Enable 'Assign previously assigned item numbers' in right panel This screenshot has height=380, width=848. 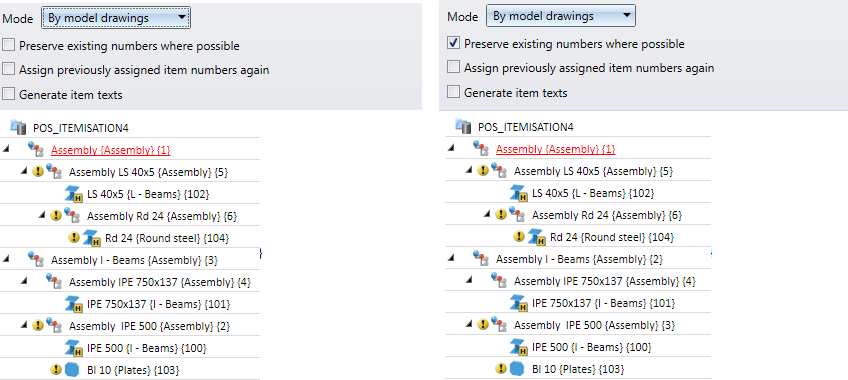coord(454,68)
